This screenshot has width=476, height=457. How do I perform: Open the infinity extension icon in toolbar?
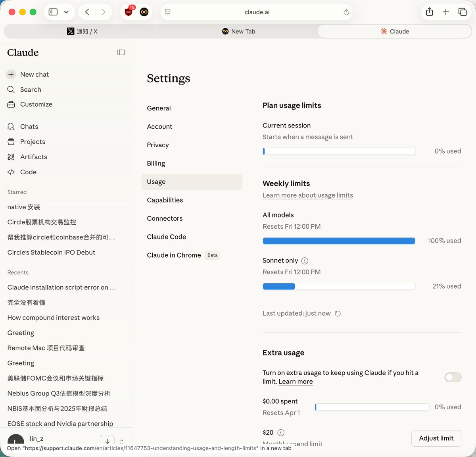point(144,12)
